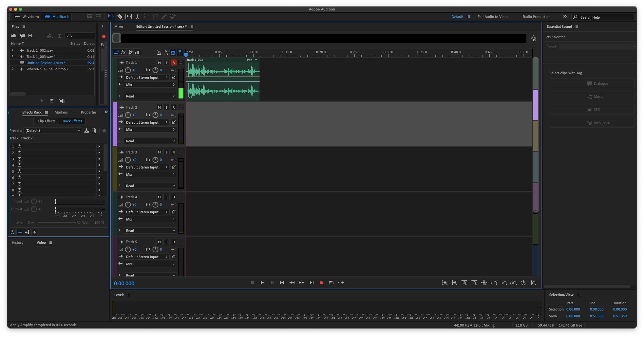644x337 pixels.
Task: Select the Razor tool
Action: pyautogui.click(x=120, y=16)
